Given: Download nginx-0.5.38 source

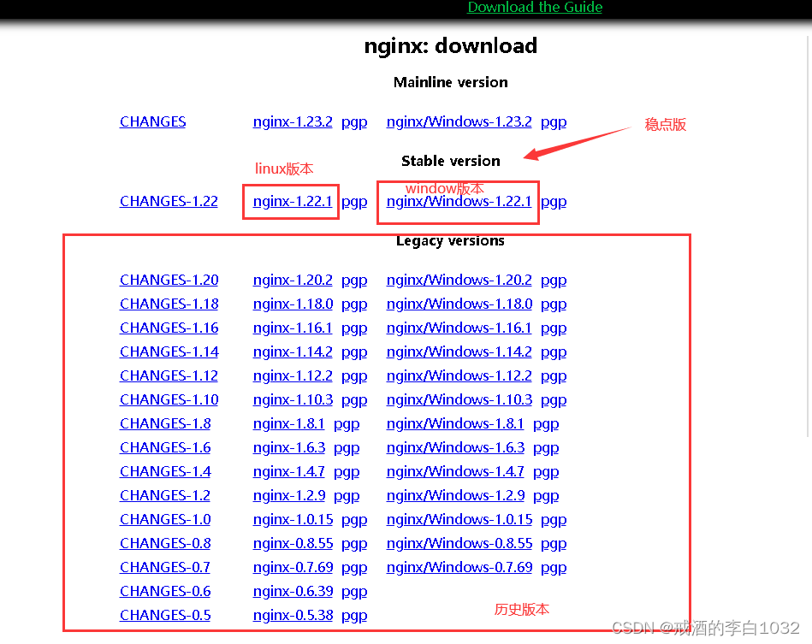Looking at the screenshot, I should pos(293,616).
